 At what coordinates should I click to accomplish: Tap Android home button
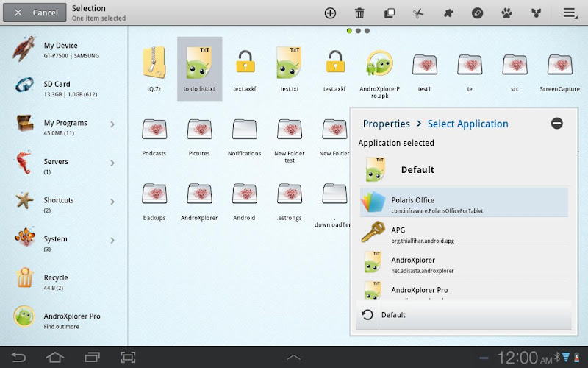point(54,357)
